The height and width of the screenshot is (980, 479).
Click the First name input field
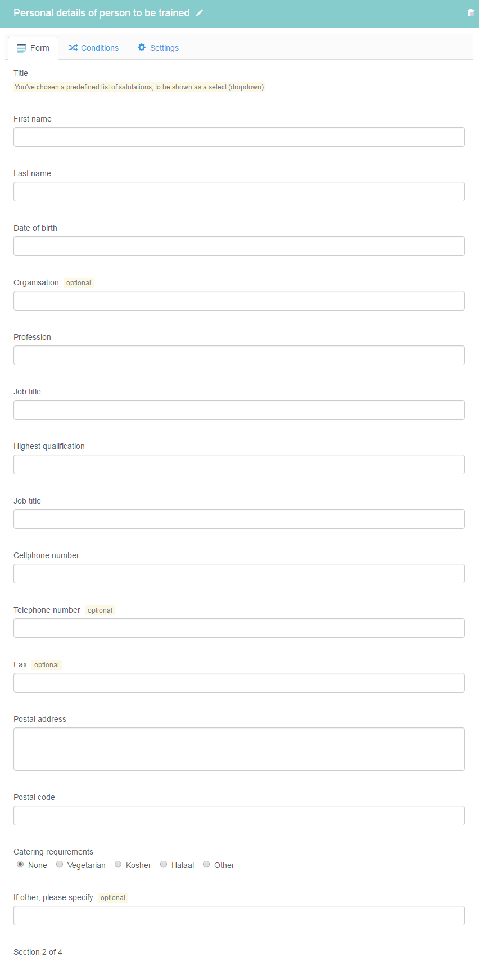pyautogui.click(x=239, y=137)
